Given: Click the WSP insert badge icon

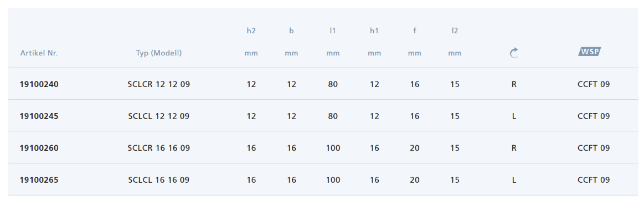Looking at the screenshot, I should [x=589, y=52].
